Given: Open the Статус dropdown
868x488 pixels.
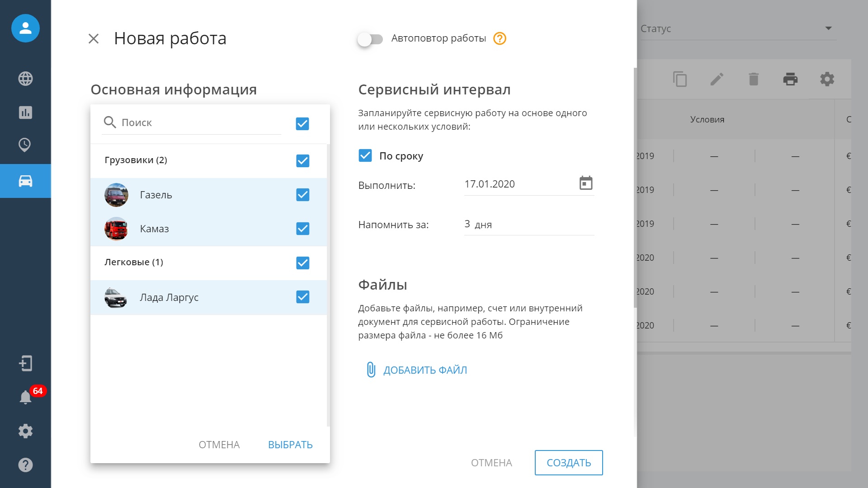Looking at the screenshot, I should click(737, 28).
